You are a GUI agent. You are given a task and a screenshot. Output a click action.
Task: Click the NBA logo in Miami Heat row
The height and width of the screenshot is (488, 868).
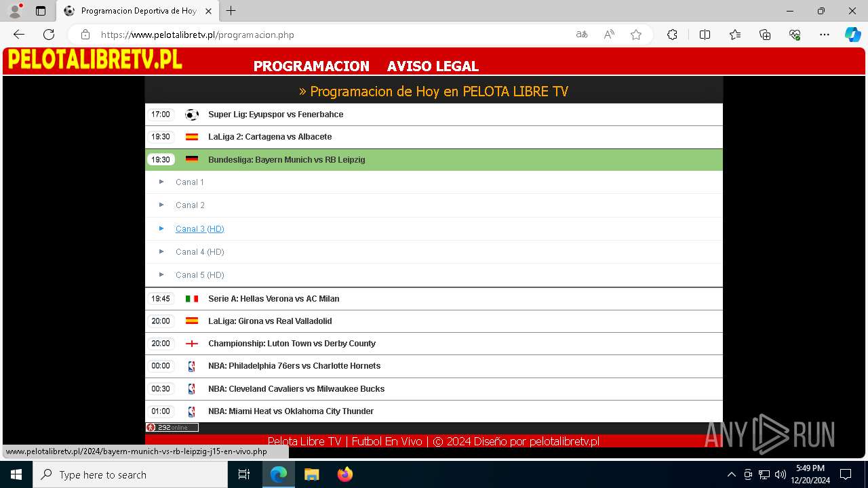coord(192,411)
